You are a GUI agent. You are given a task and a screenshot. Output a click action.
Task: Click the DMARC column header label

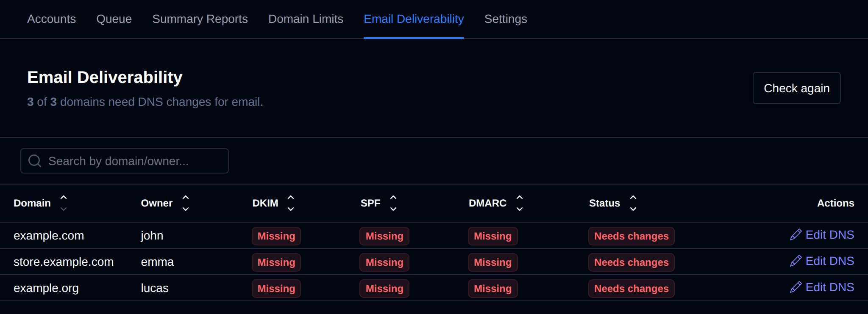click(x=487, y=203)
